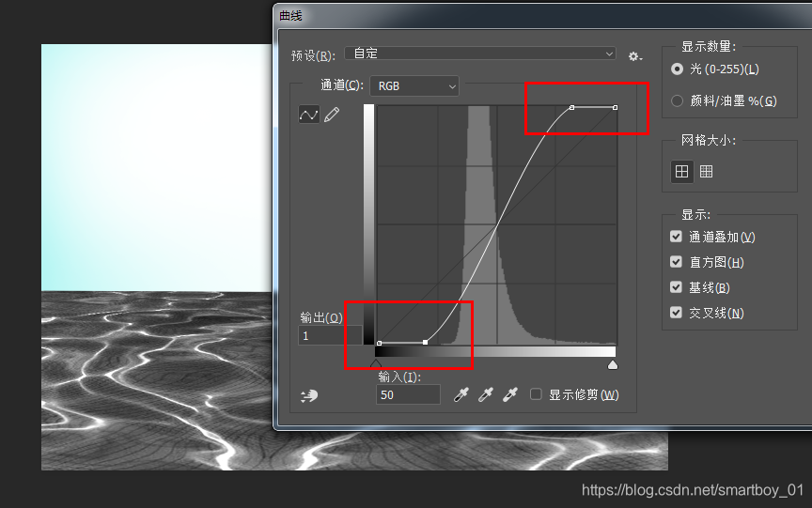Image resolution: width=812 pixels, height=508 pixels.
Task: Click the black point slider triangle
Action: click(376, 364)
